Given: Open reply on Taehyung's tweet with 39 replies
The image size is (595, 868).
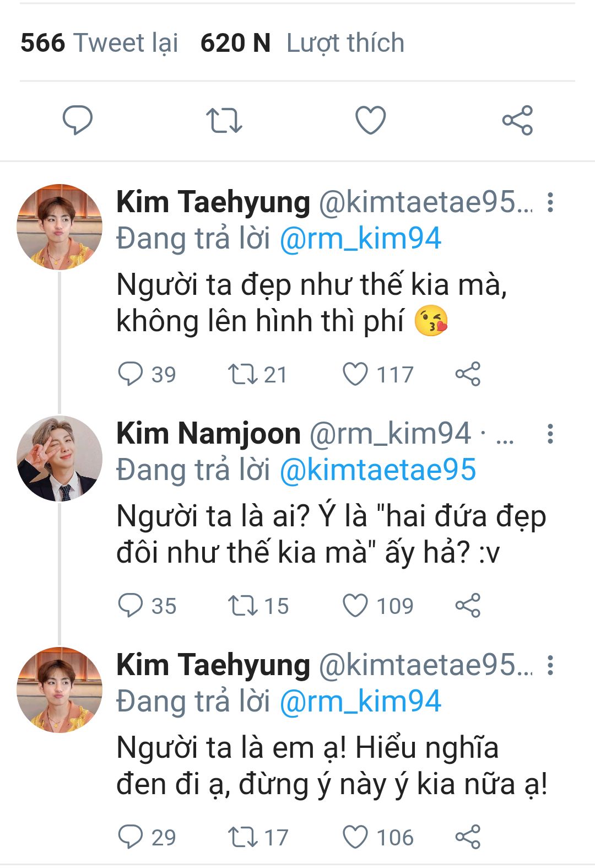Looking at the screenshot, I should [131, 374].
